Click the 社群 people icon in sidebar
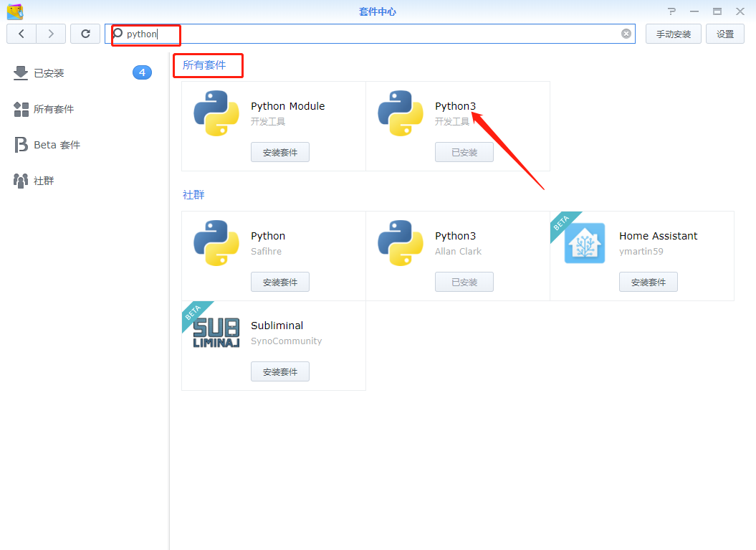The height and width of the screenshot is (550, 756). coord(20,181)
